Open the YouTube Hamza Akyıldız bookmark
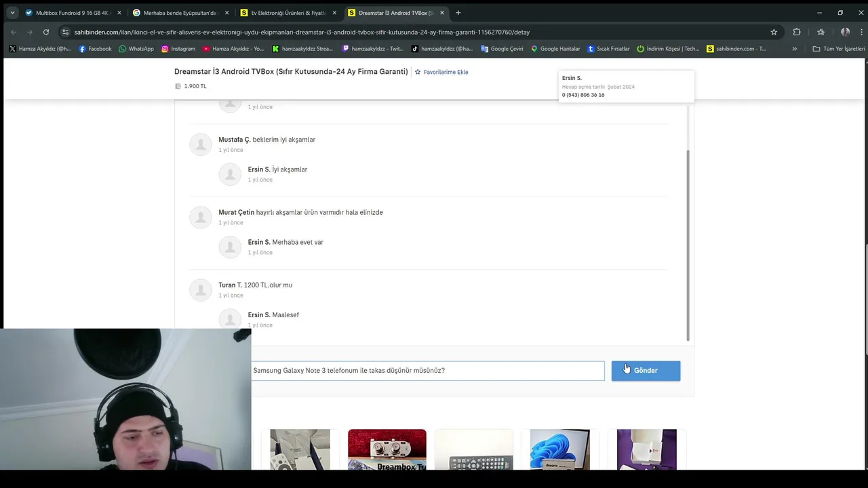The width and height of the screenshot is (868, 488). point(233,49)
